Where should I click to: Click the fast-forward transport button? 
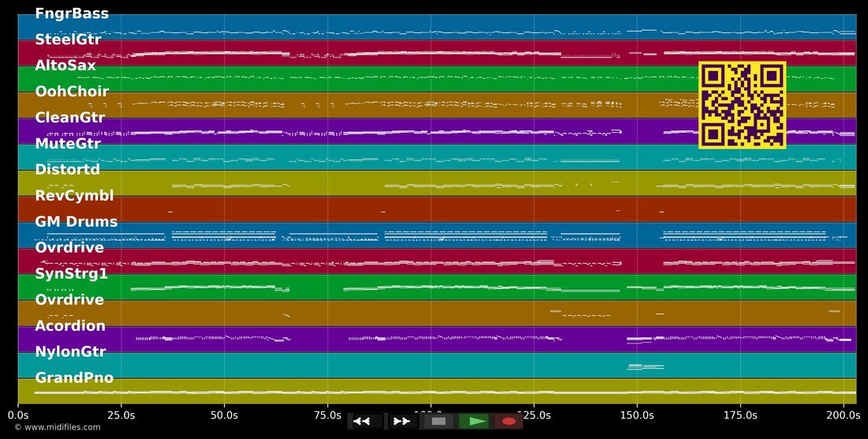[402, 422]
